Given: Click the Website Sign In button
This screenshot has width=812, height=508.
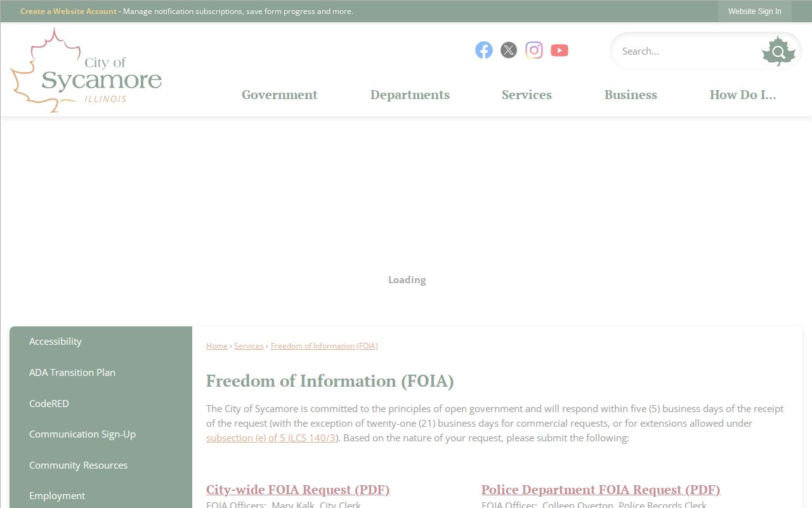Looking at the screenshot, I should (x=755, y=11).
